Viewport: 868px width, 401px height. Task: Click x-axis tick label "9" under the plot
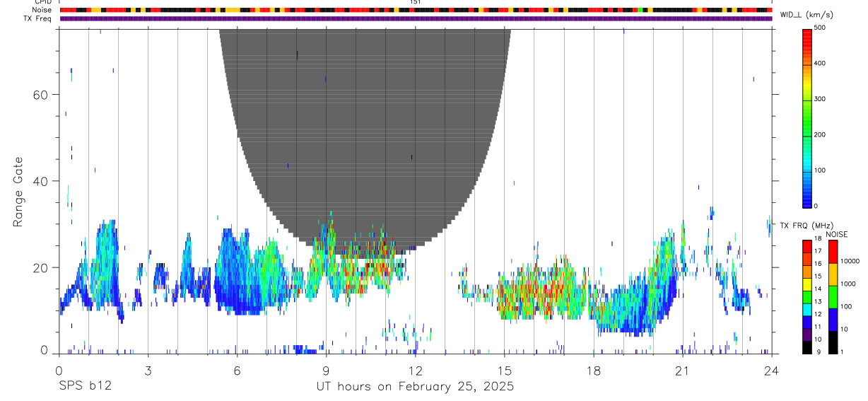326,370
